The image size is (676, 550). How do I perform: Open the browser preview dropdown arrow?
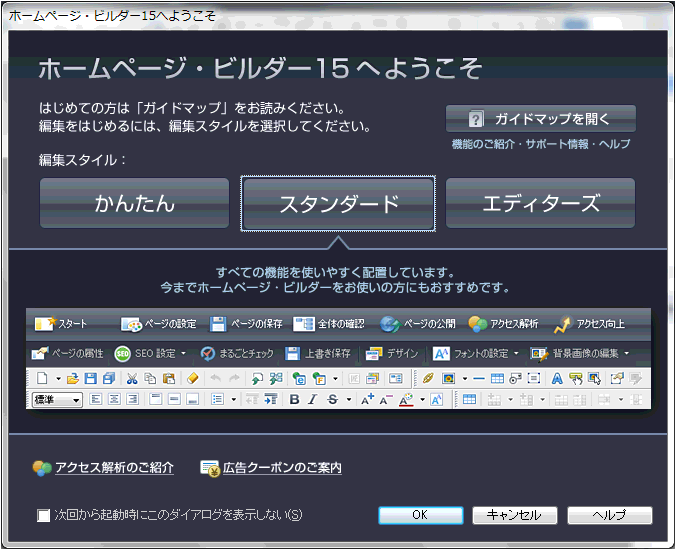pos(335,379)
